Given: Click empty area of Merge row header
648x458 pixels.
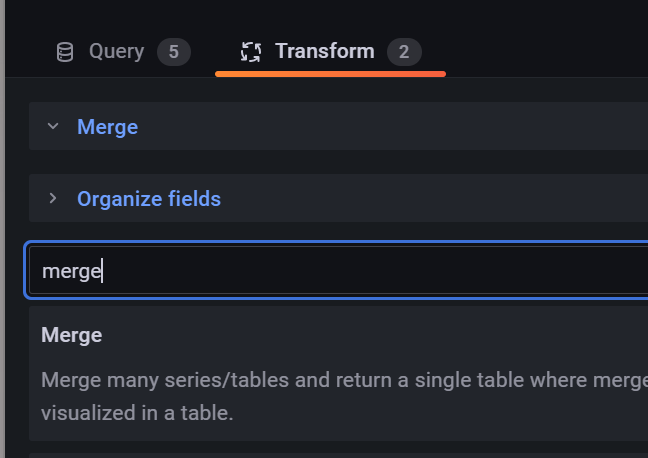Looking at the screenshot, I should tap(393, 126).
